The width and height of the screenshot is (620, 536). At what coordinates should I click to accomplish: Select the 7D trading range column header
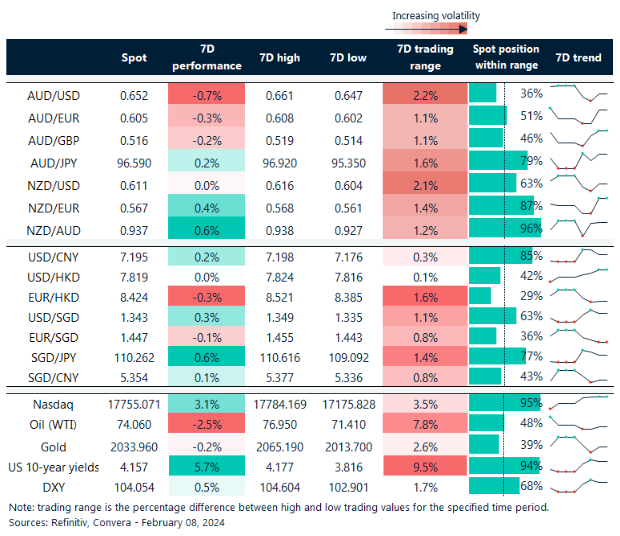click(424, 57)
